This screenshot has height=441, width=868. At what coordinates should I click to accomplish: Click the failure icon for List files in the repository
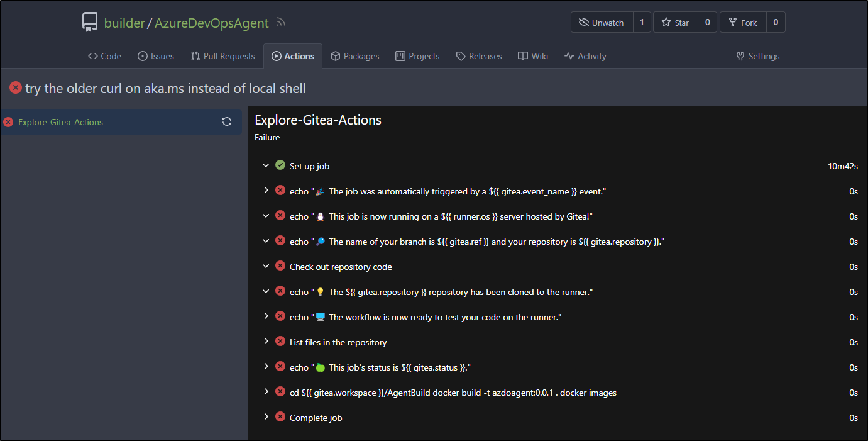click(x=280, y=342)
